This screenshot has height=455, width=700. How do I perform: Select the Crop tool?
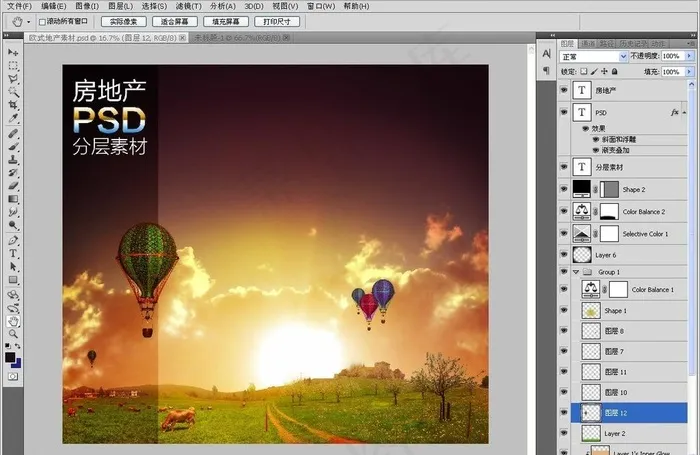click(x=13, y=105)
